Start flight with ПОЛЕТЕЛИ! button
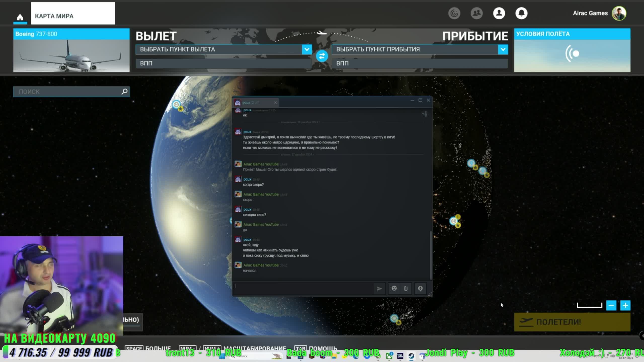The width and height of the screenshot is (644, 362). pos(572,322)
